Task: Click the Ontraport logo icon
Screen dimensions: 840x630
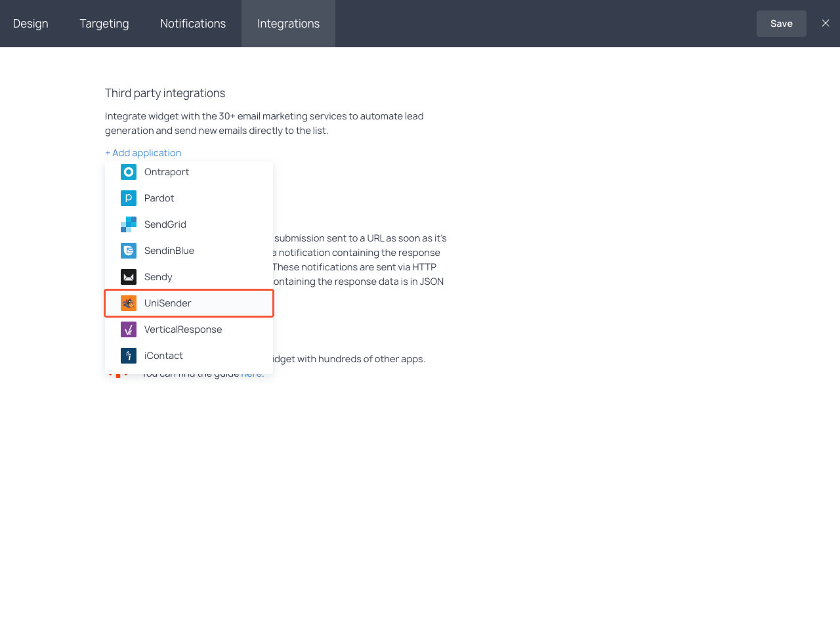Action: pyautogui.click(x=129, y=172)
